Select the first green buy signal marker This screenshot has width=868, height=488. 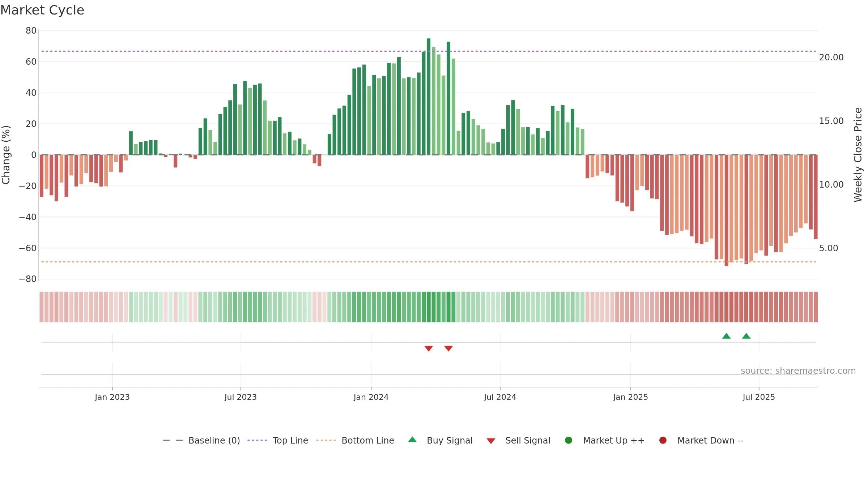pyautogui.click(x=726, y=336)
